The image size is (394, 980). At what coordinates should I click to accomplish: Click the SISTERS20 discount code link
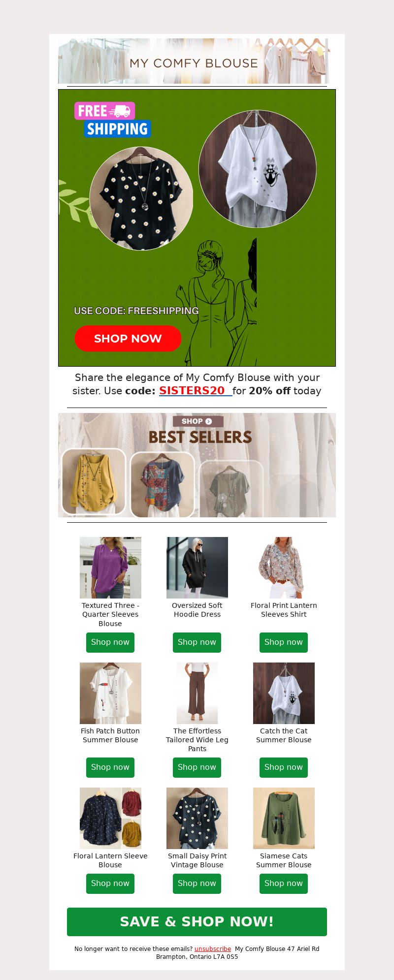pos(196,390)
